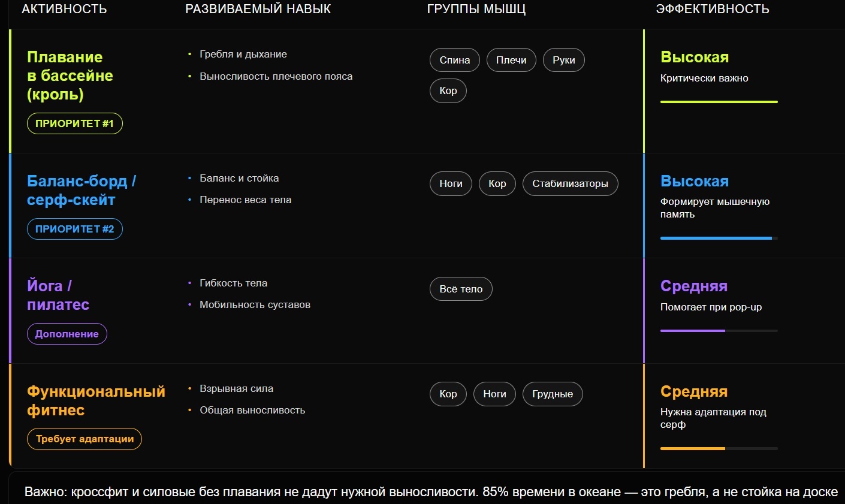Click the РАЗВИВАЕМЫЙ НАВЫК column header
Image resolution: width=845 pixels, height=504 pixels.
coord(258,9)
